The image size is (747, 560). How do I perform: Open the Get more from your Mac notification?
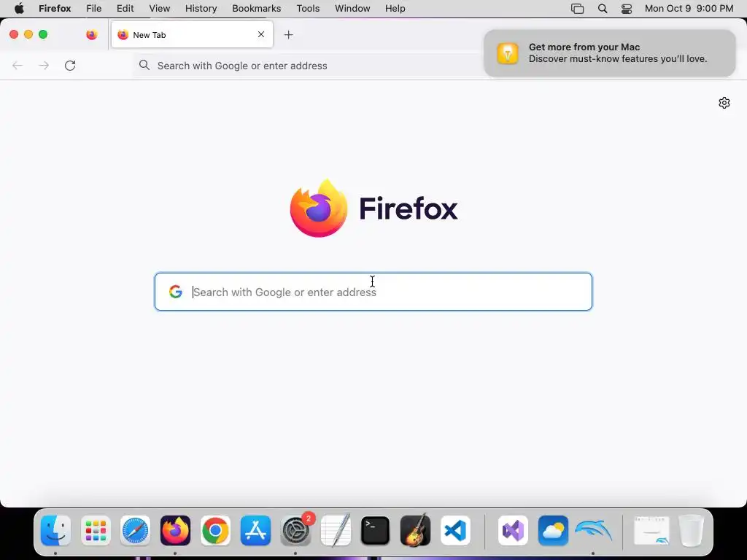click(x=609, y=52)
